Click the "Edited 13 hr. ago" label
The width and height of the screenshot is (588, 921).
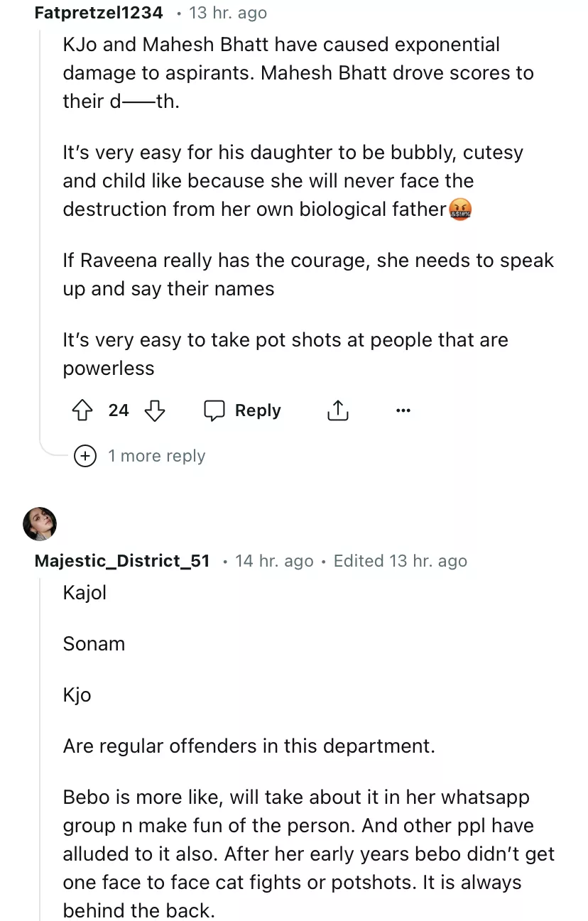pyautogui.click(x=401, y=561)
